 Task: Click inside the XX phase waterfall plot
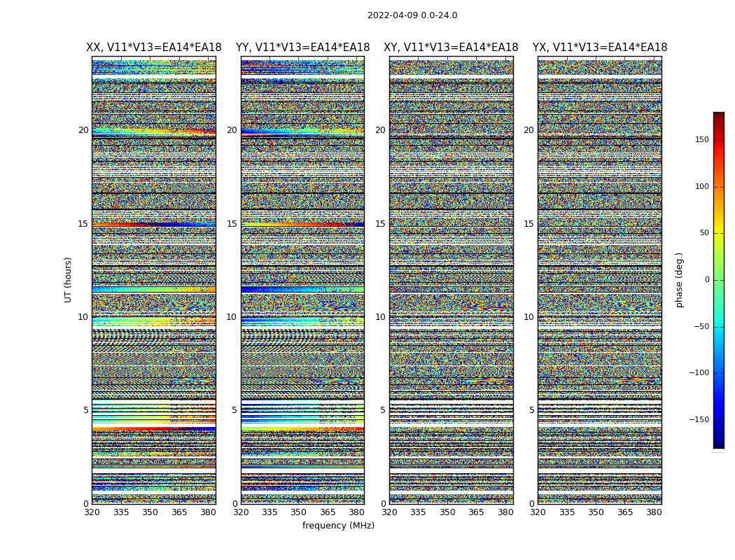154,280
